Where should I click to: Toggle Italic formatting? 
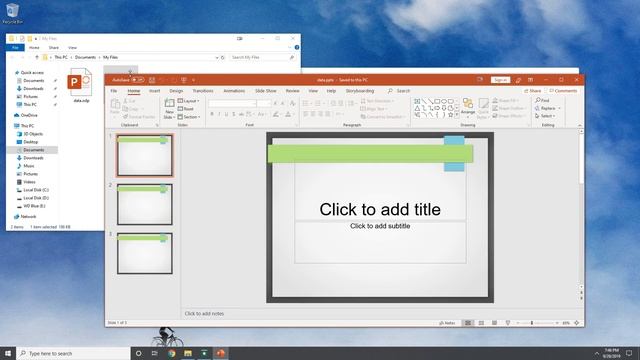(x=219, y=115)
